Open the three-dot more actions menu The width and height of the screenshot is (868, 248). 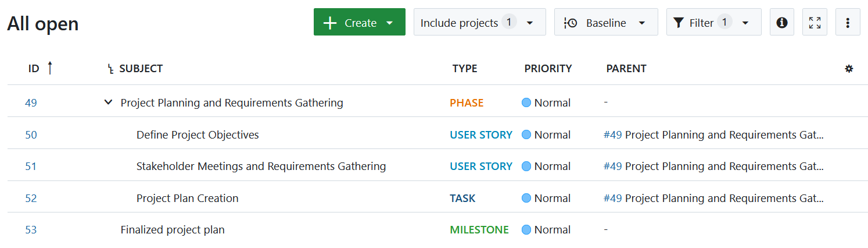[x=848, y=23]
